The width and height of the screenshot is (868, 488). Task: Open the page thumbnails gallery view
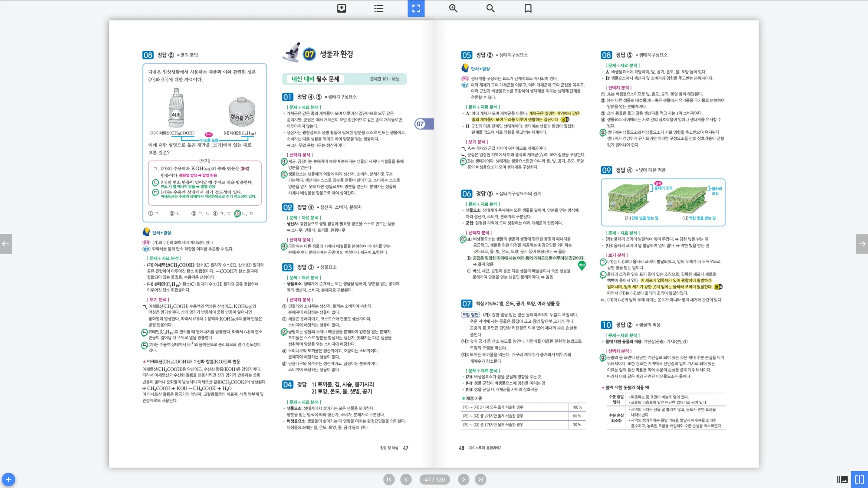point(842,479)
